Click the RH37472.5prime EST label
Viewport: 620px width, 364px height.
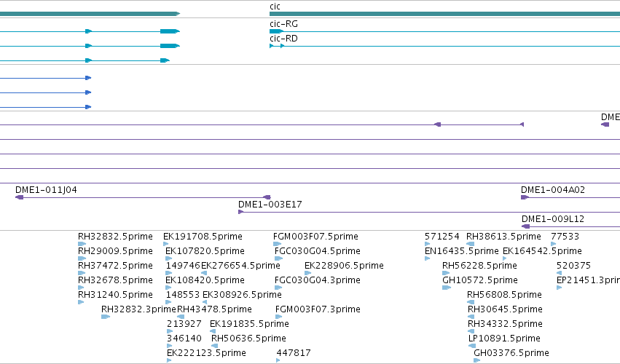pos(115,266)
